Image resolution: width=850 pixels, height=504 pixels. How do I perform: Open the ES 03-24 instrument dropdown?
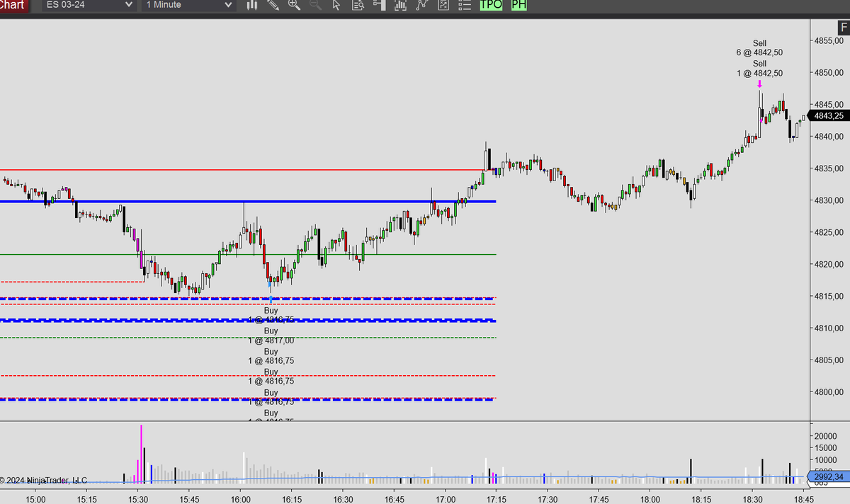pos(88,5)
